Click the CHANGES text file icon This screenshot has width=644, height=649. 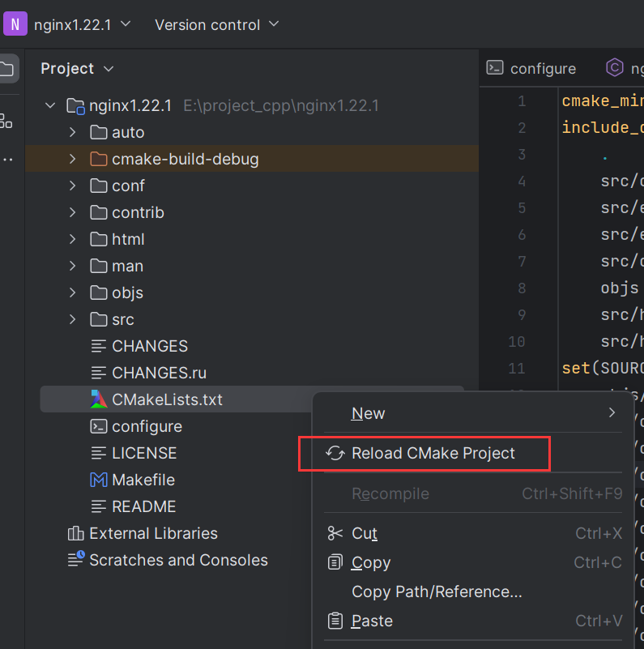coord(99,346)
